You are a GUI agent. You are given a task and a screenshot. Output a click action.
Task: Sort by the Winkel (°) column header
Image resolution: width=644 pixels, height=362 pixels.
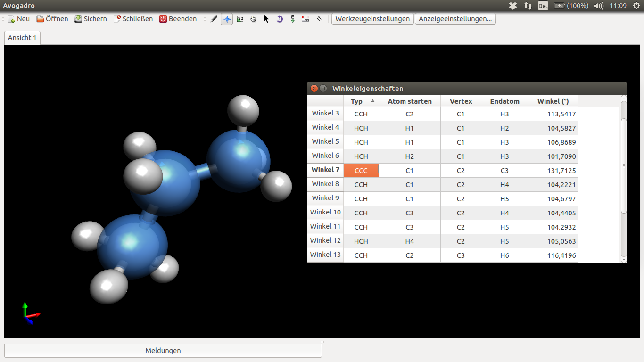pyautogui.click(x=553, y=101)
